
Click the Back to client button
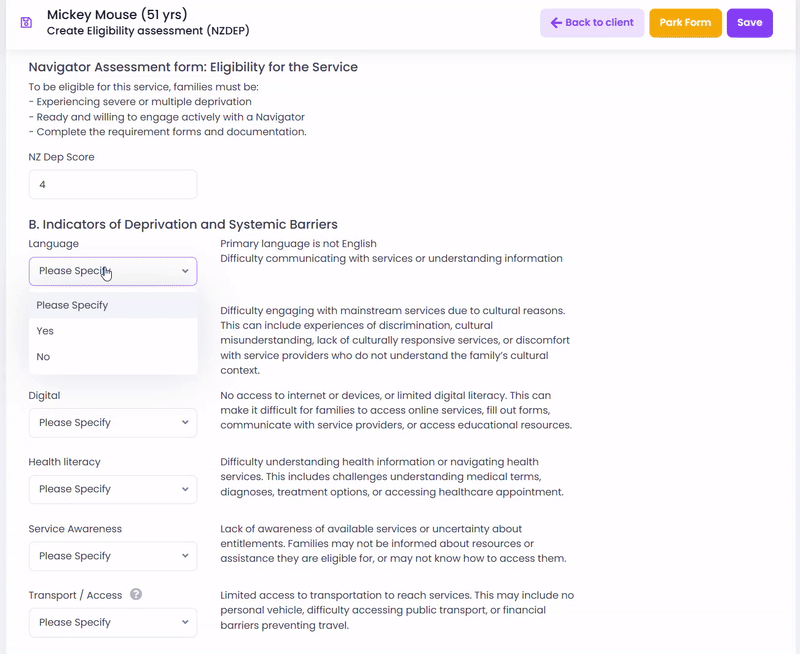point(592,23)
